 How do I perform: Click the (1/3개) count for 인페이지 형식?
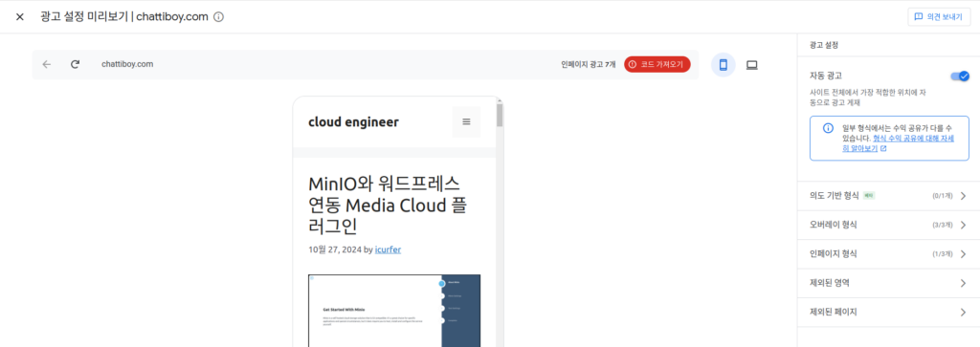click(x=942, y=254)
